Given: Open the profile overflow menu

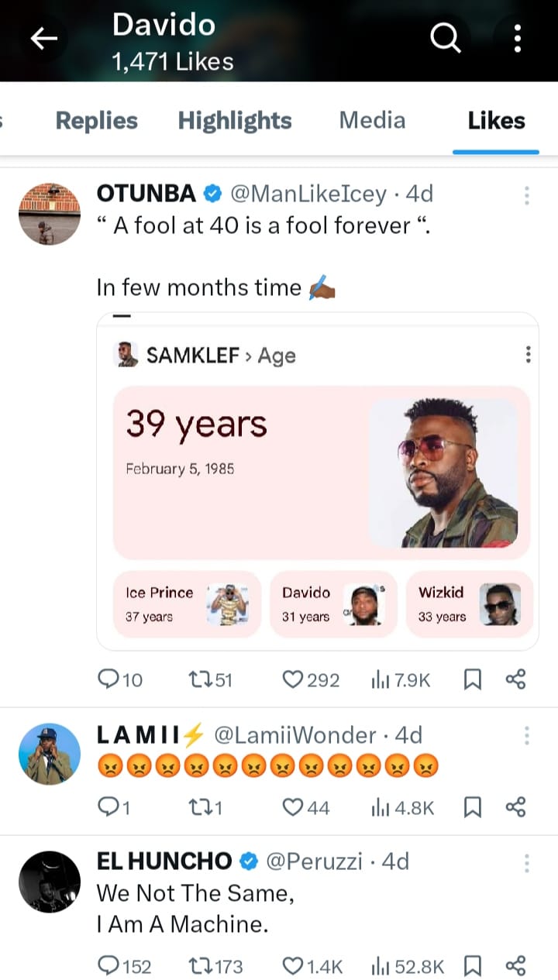Looking at the screenshot, I should click(x=517, y=38).
